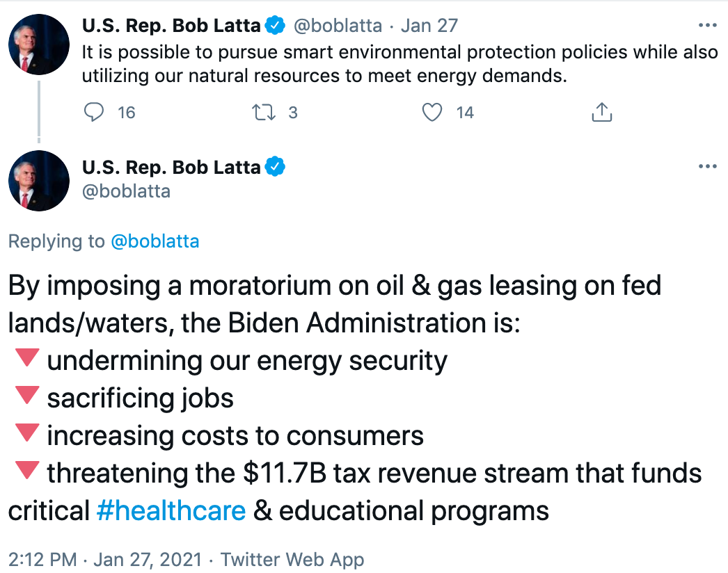Click the @boblatta handle under second display name
Image resolution: width=728 pixels, height=573 pixels.
pyautogui.click(x=126, y=191)
